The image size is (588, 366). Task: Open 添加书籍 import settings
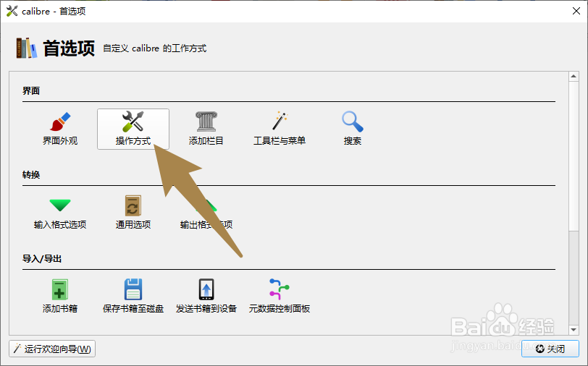click(x=60, y=297)
